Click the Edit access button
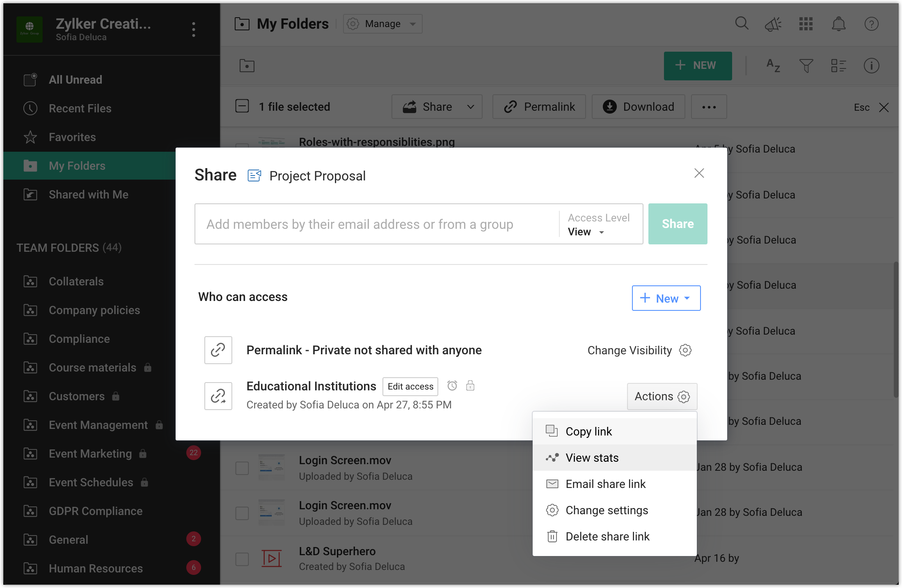This screenshot has height=588, width=902. coord(410,386)
